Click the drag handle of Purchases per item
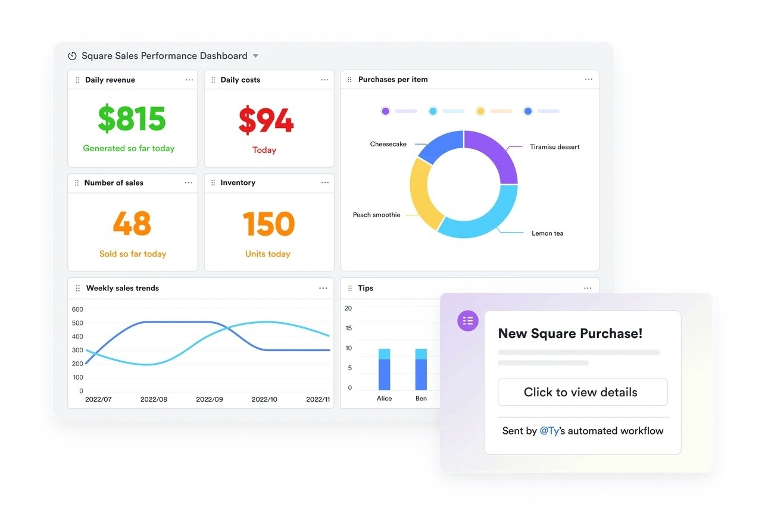Image resolution: width=762 pixels, height=532 pixels. 349,79
